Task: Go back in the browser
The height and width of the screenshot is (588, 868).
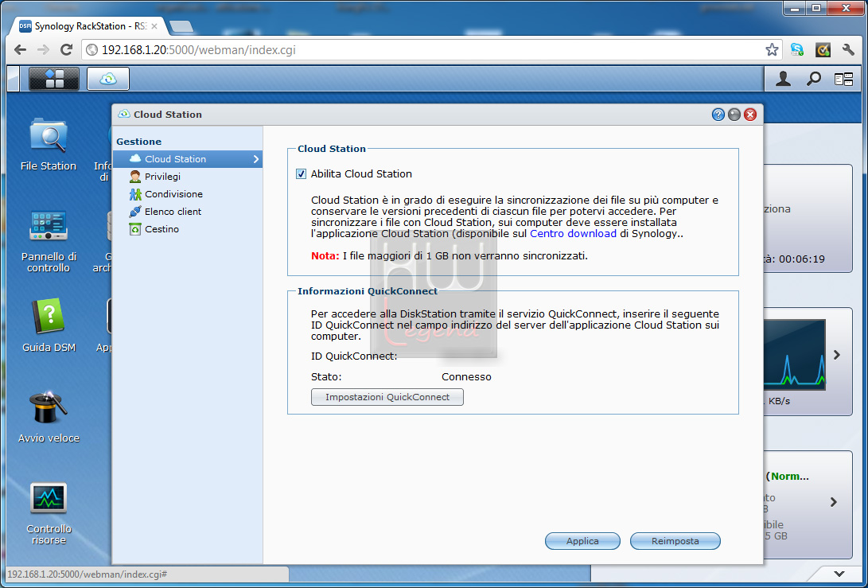Action: (21, 50)
